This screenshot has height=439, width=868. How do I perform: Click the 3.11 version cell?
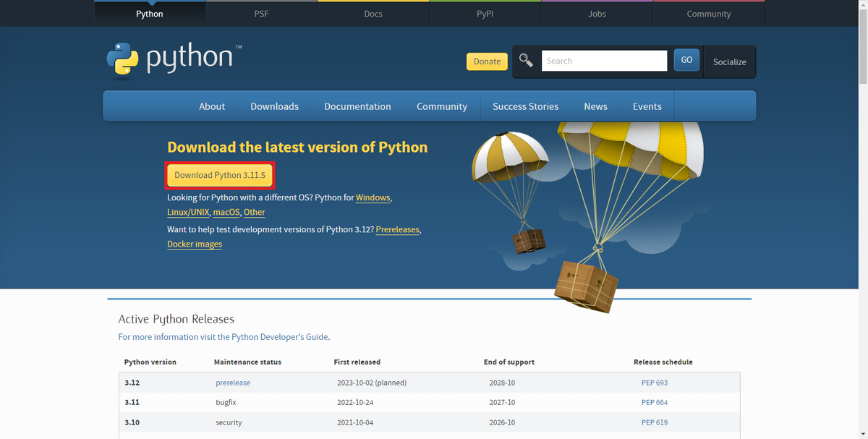132,402
